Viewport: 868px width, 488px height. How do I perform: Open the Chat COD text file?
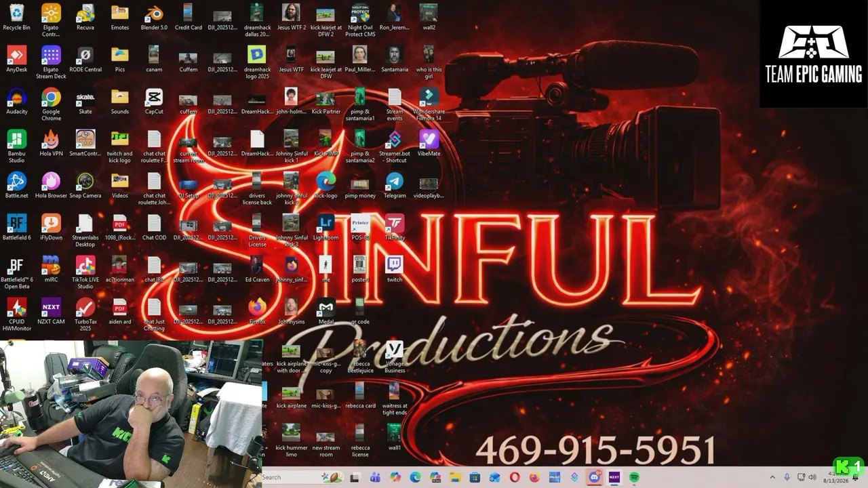tap(154, 228)
